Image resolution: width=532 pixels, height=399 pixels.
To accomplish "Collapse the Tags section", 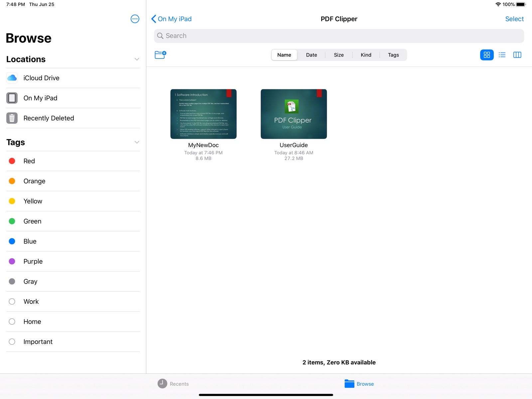I will [137, 142].
